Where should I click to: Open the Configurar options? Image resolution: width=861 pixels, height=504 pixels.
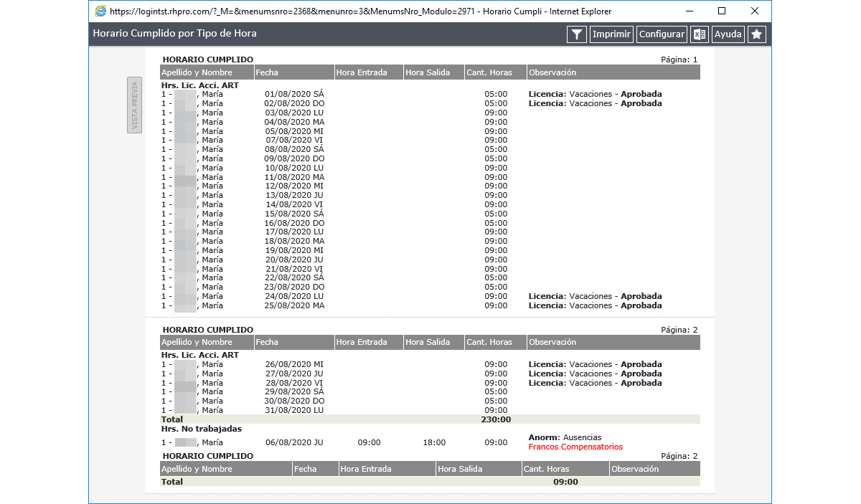662,34
